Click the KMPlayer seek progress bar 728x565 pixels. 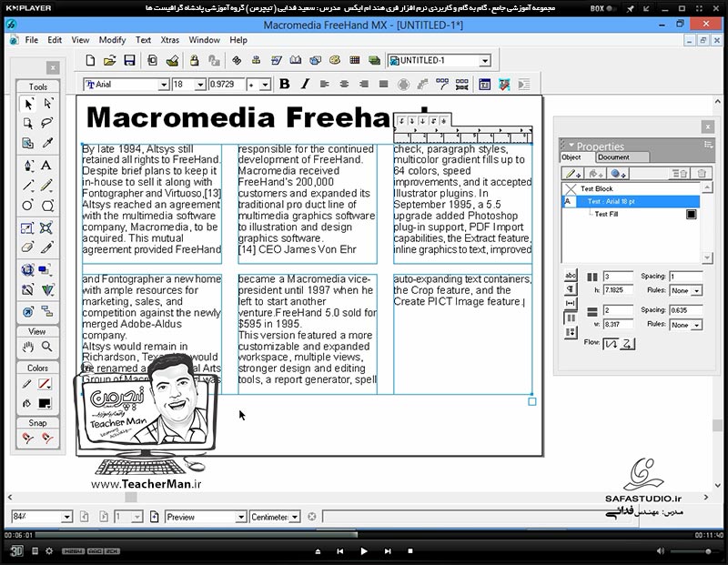coord(363,535)
